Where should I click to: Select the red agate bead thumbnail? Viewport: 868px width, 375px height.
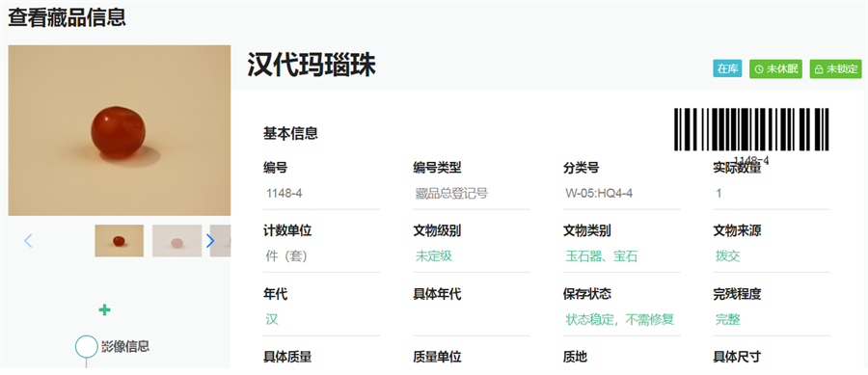tap(119, 241)
